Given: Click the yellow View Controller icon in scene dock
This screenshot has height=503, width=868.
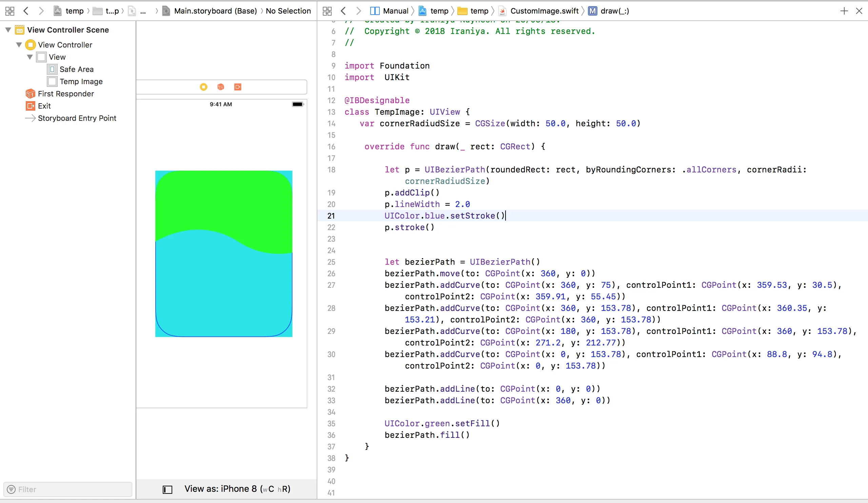Looking at the screenshot, I should pyautogui.click(x=203, y=87).
